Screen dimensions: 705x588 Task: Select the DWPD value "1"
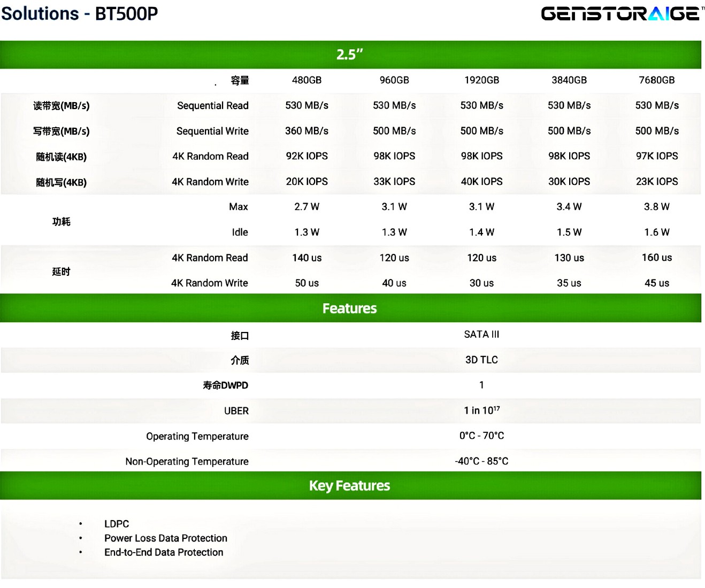click(482, 385)
